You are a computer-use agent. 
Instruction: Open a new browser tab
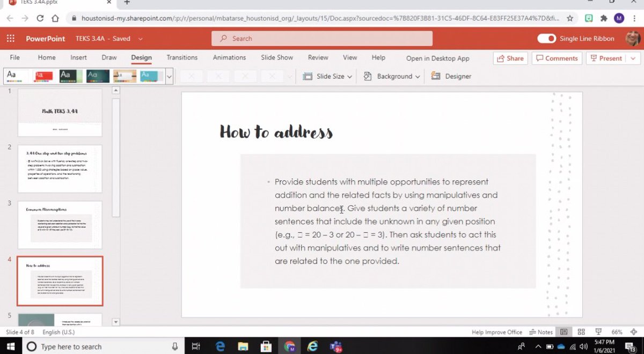point(127,3)
